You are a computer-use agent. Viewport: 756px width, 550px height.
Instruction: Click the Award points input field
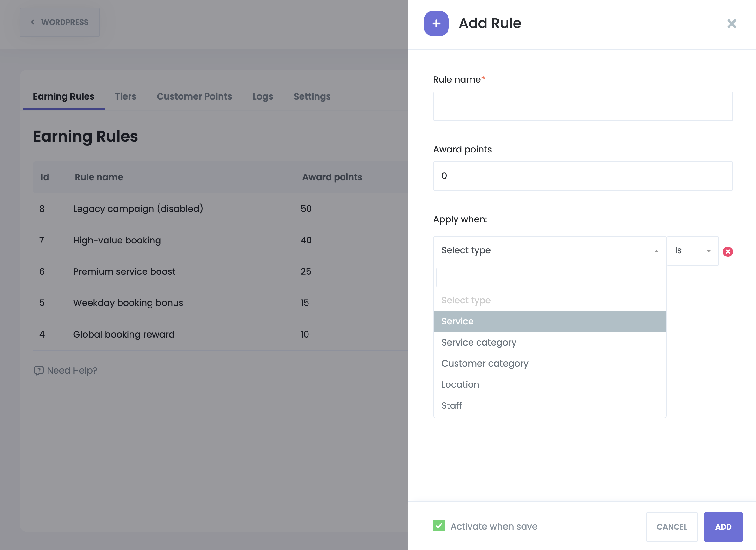[582, 176]
